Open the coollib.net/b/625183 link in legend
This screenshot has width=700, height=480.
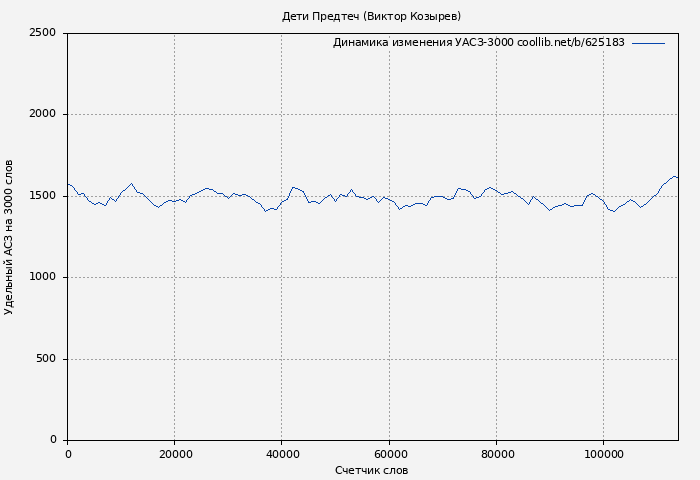click(x=570, y=43)
